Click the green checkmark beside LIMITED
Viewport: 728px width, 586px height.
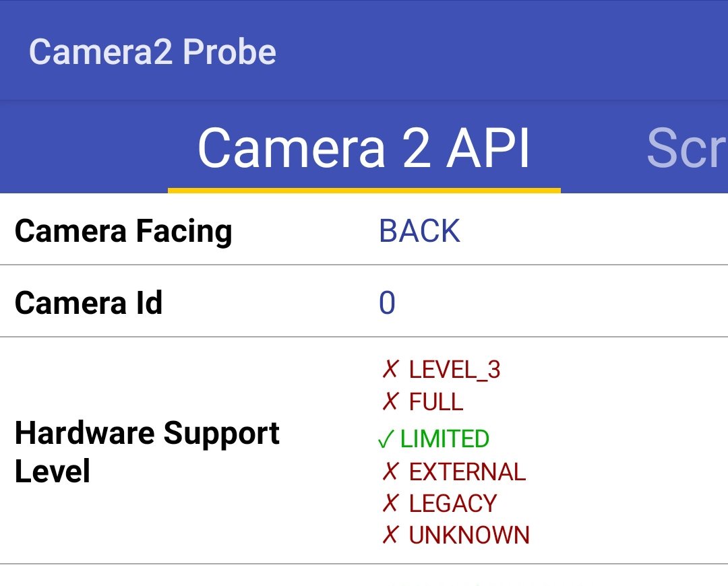pyautogui.click(x=386, y=440)
